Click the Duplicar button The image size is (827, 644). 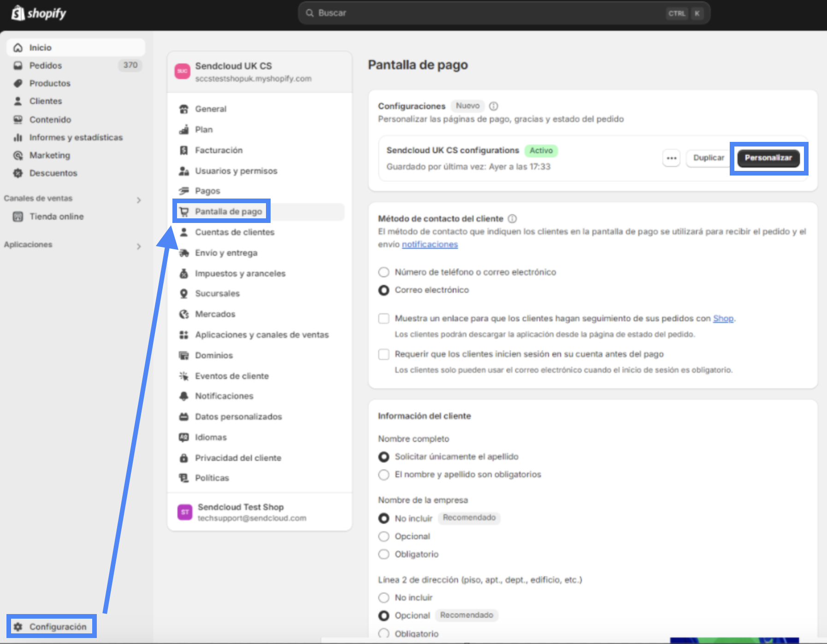click(x=709, y=158)
